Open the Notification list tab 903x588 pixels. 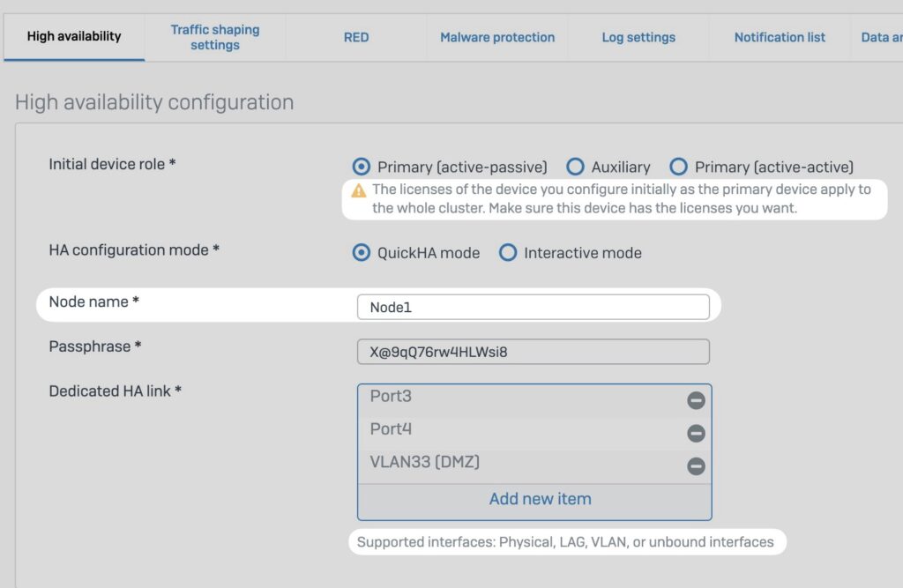coord(780,37)
